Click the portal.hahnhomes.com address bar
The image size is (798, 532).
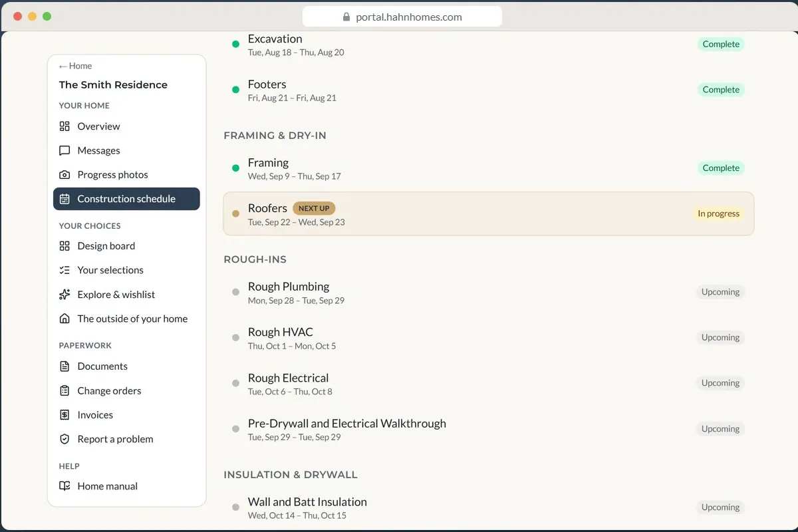(402, 17)
